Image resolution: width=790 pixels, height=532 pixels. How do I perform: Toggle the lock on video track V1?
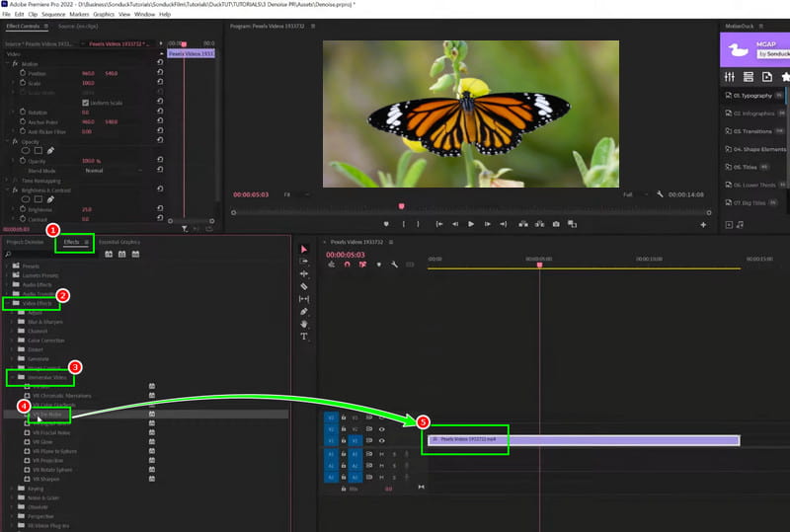tap(343, 440)
